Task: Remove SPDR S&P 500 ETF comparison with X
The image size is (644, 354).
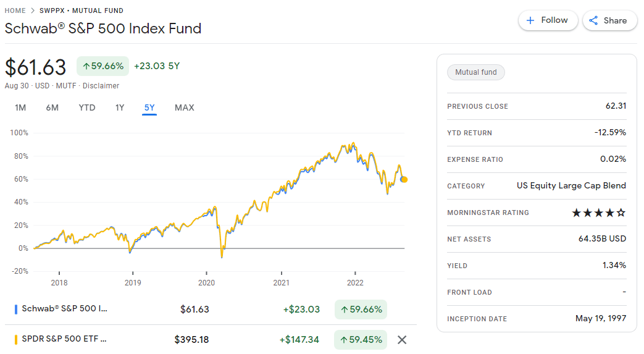Action: (402, 340)
